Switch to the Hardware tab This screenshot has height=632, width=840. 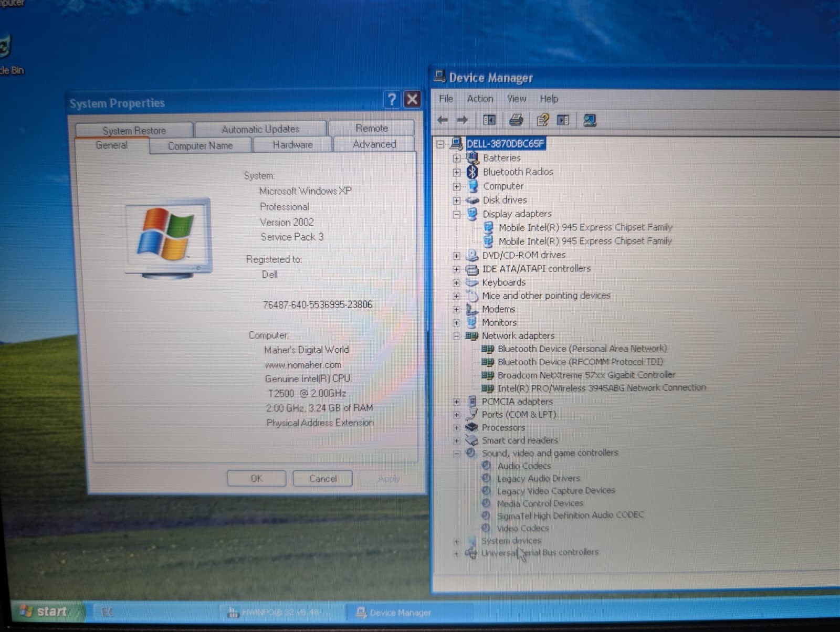pos(292,144)
